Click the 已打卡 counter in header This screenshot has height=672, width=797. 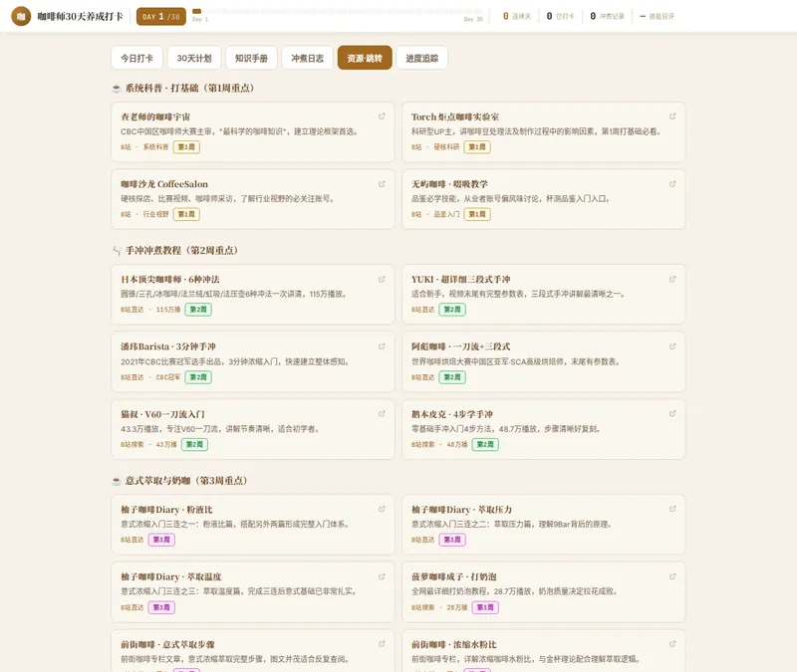click(x=561, y=16)
